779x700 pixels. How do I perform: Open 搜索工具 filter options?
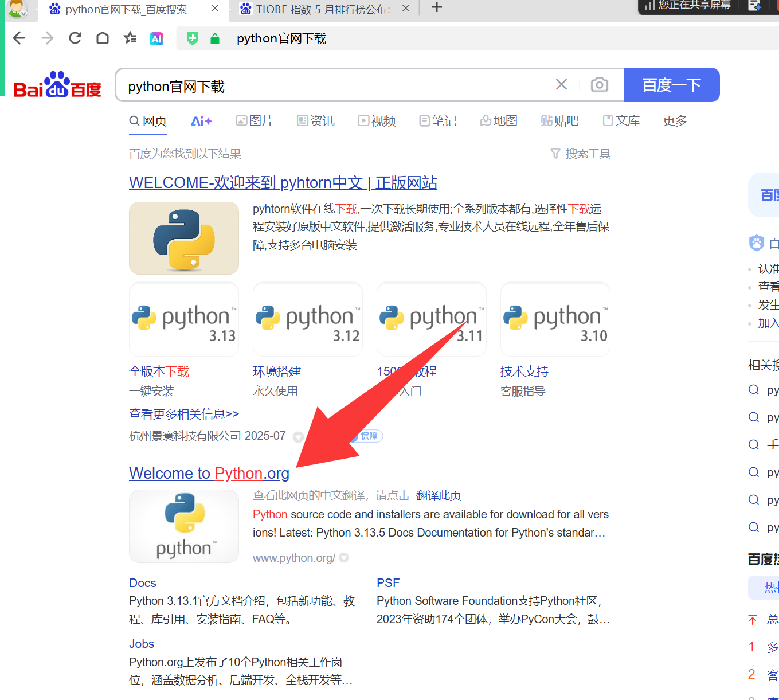pyautogui.click(x=581, y=154)
